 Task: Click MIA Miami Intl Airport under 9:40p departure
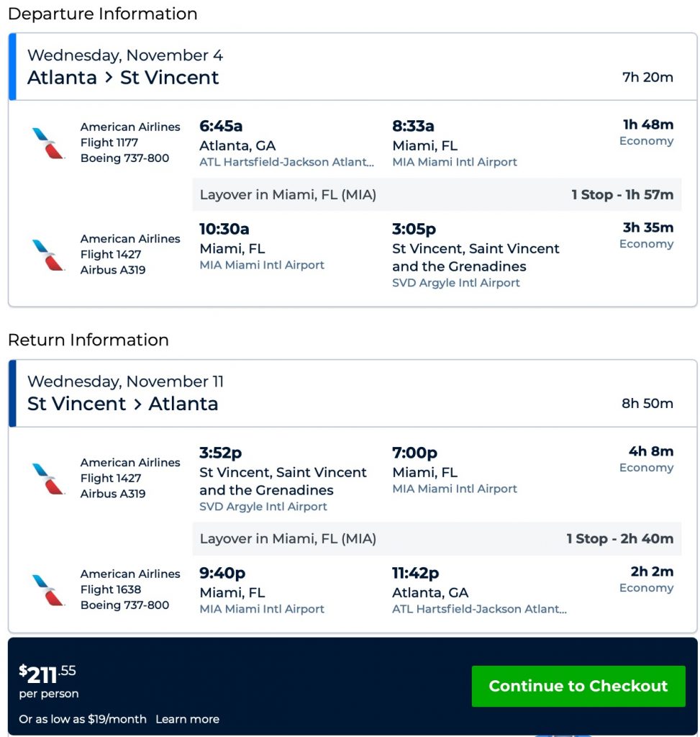tap(262, 609)
